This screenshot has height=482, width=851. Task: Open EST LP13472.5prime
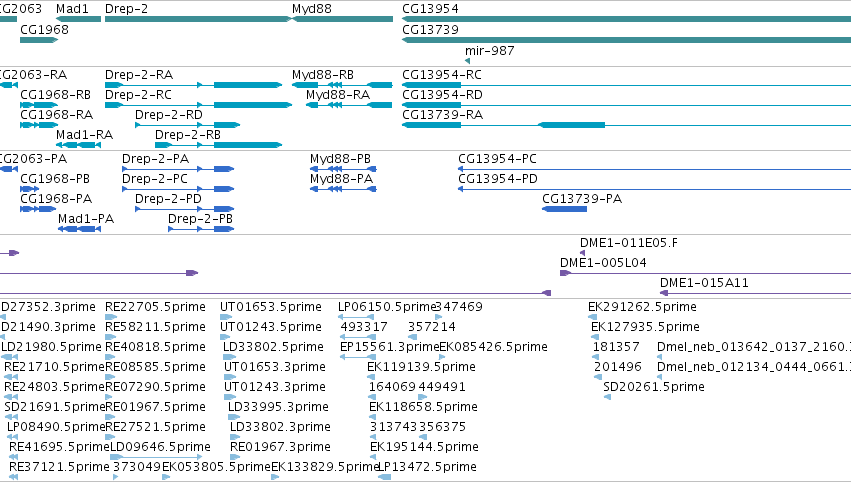[x=384, y=477]
